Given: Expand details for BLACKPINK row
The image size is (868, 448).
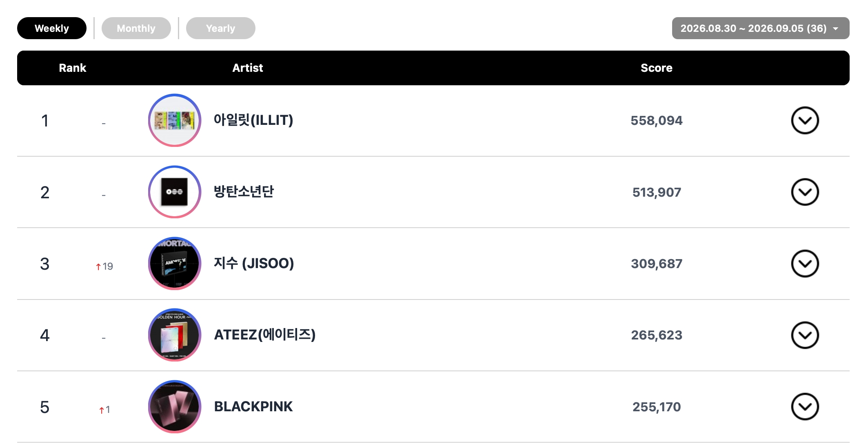Looking at the screenshot, I should (x=805, y=406).
